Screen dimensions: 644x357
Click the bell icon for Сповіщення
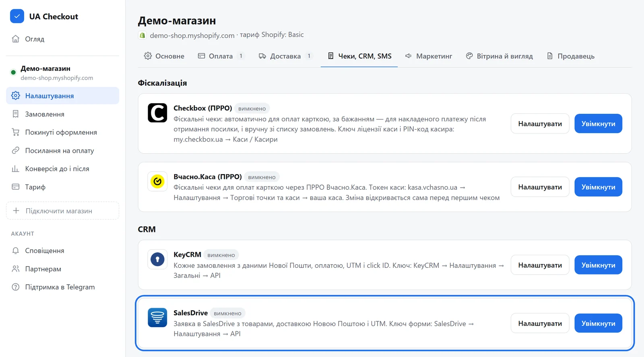[16, 250]
